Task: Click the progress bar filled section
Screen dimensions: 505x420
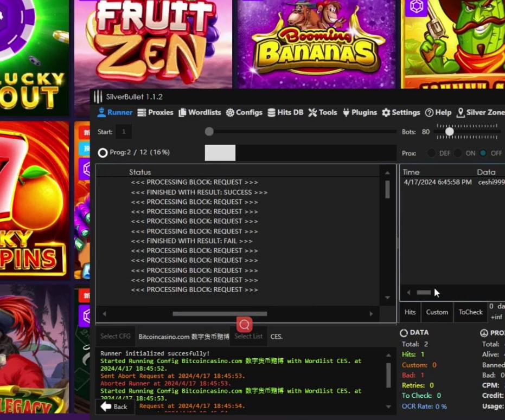Action: tap(220, 152)
